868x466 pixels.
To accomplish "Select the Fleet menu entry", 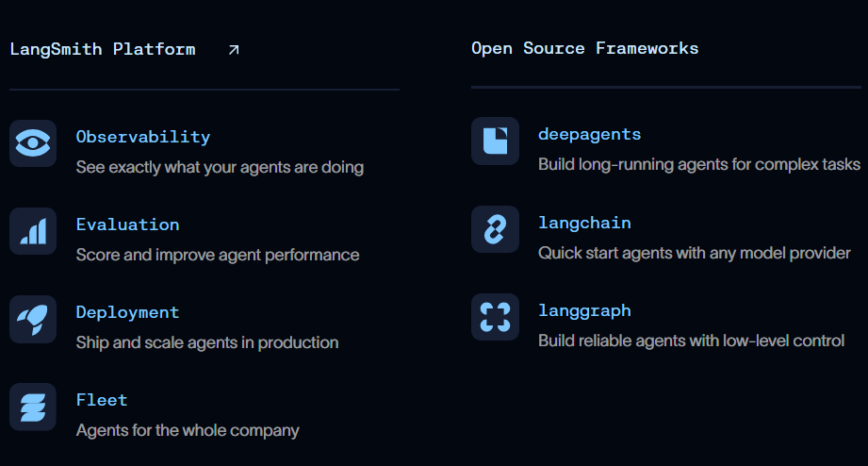I will tap(101, 400).
